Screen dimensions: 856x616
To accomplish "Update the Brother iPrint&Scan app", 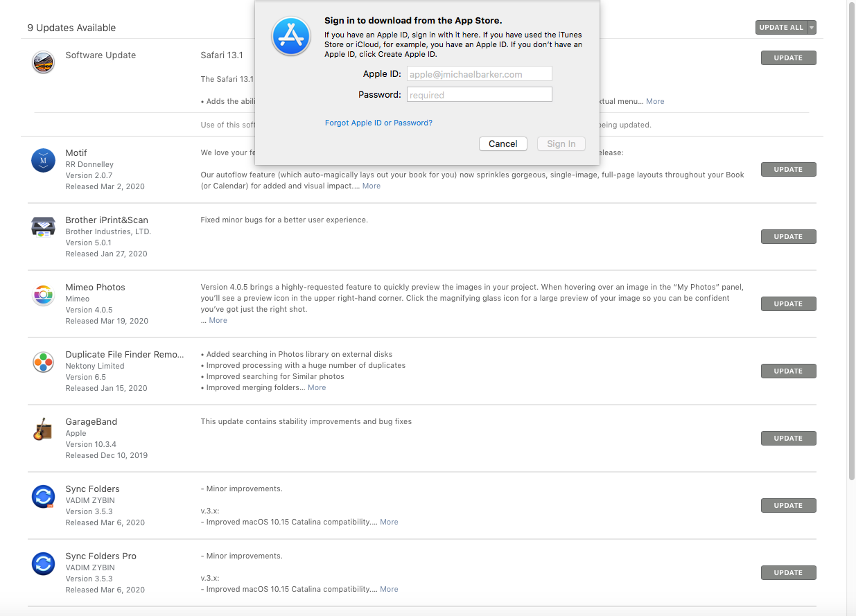I will point(788,236).
